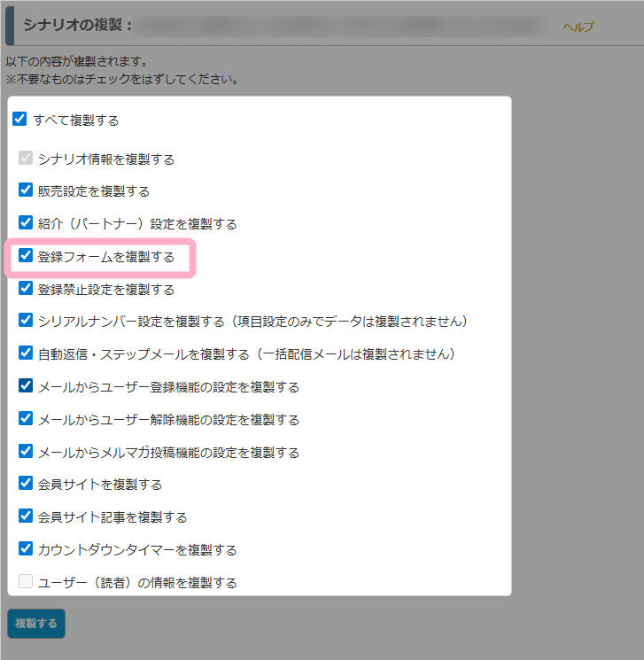The image size is (644, 660).
Task: Toggle メールからユーザー解除機能の設定を複製する checkbox
Action: click(x=26, y=418)
